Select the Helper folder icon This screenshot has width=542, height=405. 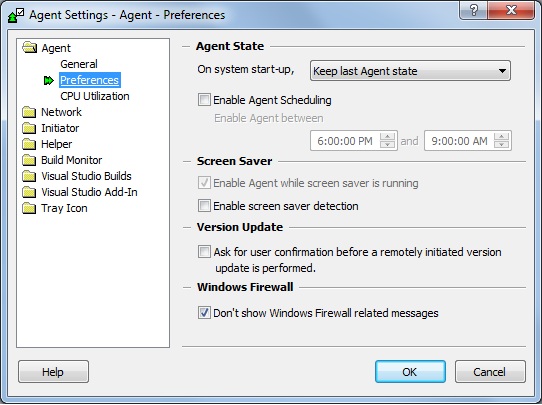click(x=29, y=144)
